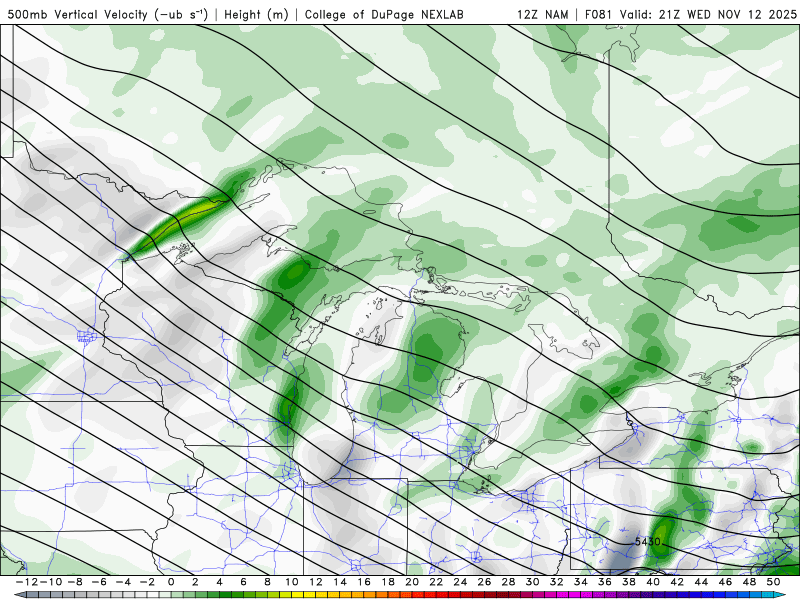Viewport: 800px width, 600px height.
Task: Click the "College of DuPage NEXLAB" text
Action: [x=384, y=14]
